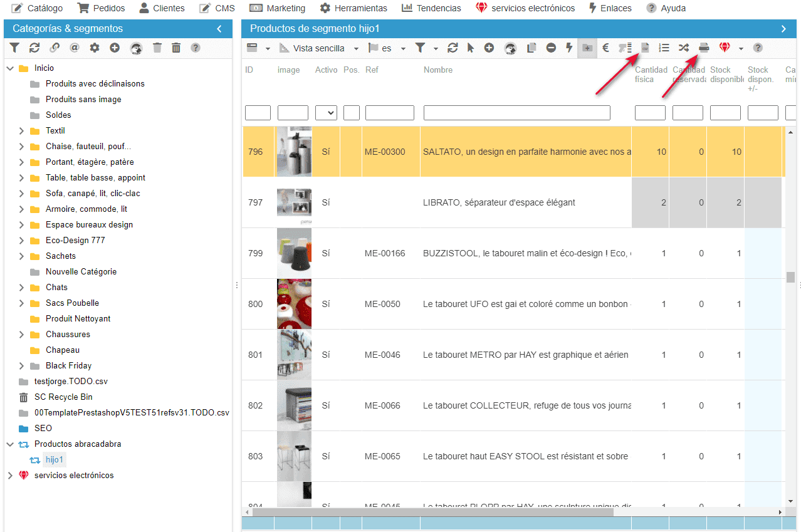Expand the Black Friday category

(x=21, y=366)
